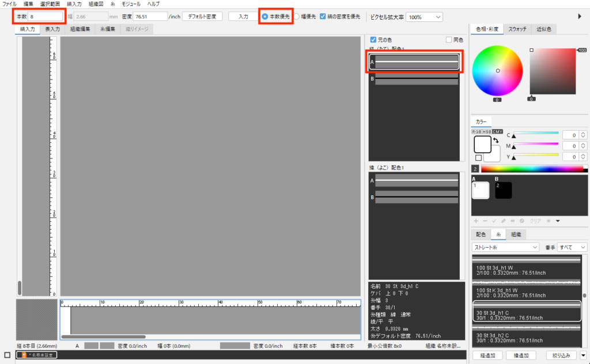Click the plus icon to add color

476,221
